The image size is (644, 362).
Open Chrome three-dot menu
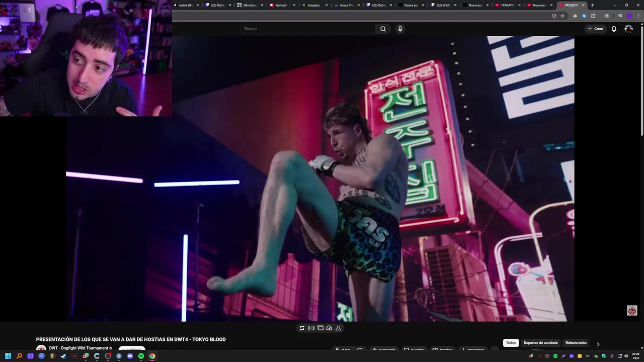coord(638,16)
